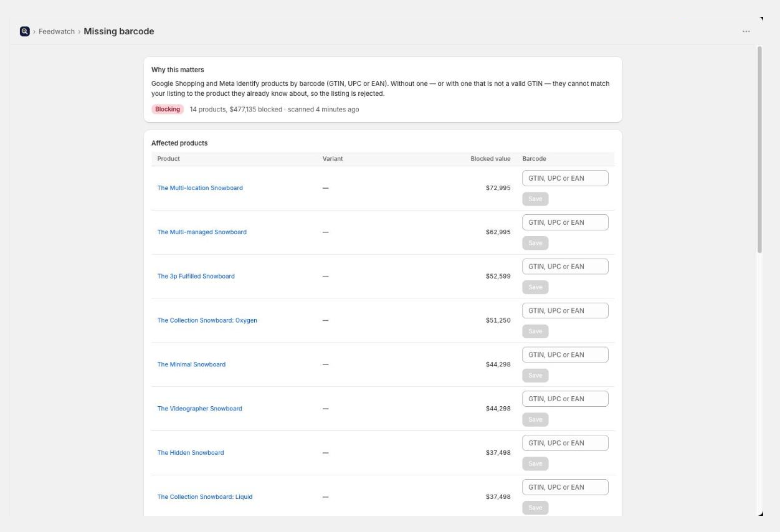The width and height of the screenshot is (780, 532).
Task: Click the Barcode column header
Action: (534, 159)
